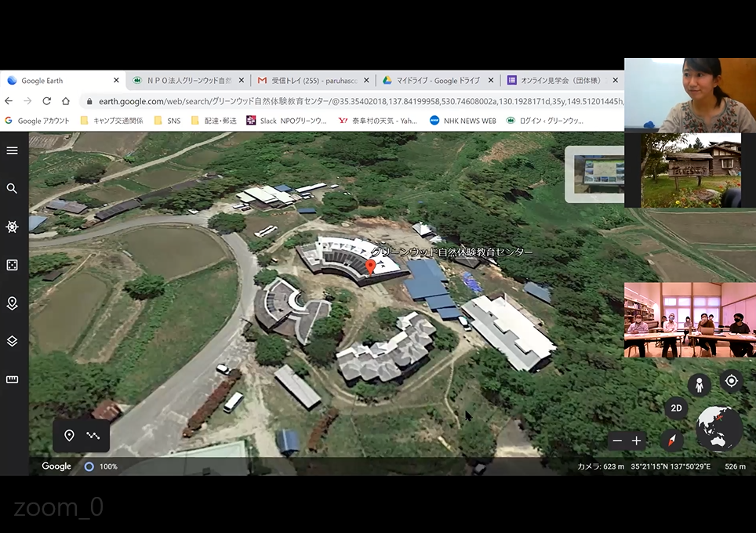Open the Slack NPOグリーンウッ bookmark
Image resolution: width=756 pixels, height=533 pixels.
pyautogui.click(x=286, y=121)
